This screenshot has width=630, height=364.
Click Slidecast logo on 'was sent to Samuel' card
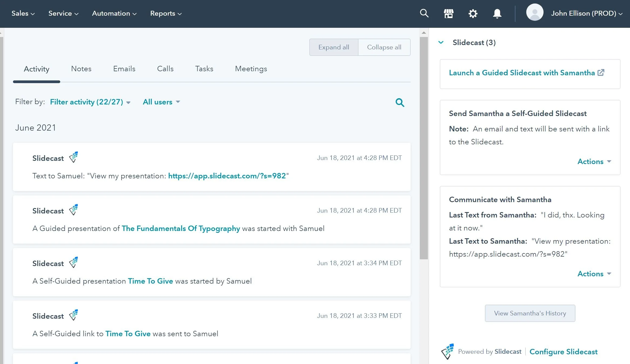[73, 315]
